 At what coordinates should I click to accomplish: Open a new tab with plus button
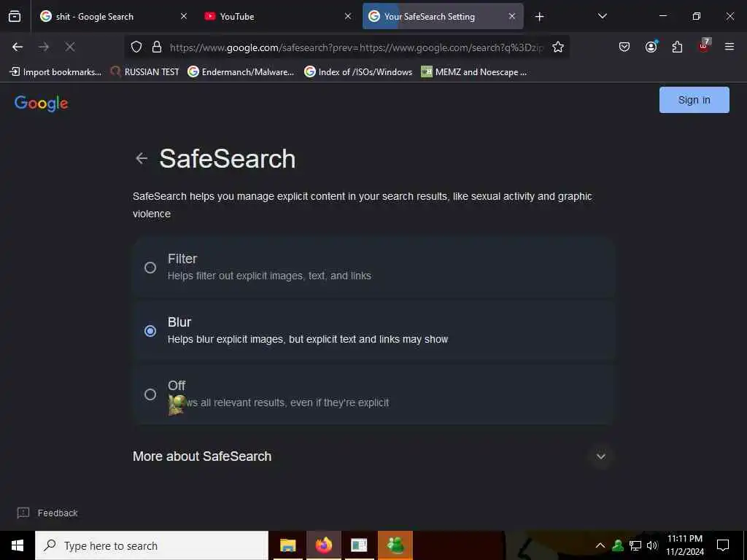tap(539, 17)
